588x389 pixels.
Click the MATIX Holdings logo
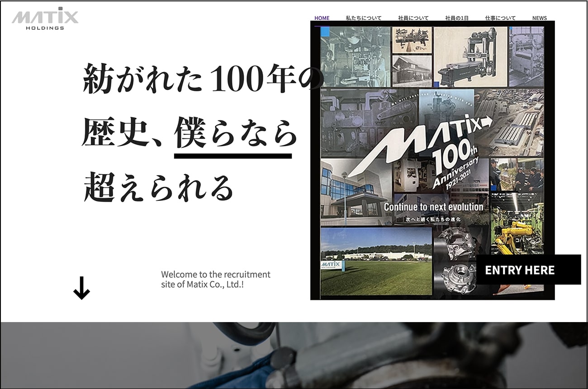tap(45, 19)
